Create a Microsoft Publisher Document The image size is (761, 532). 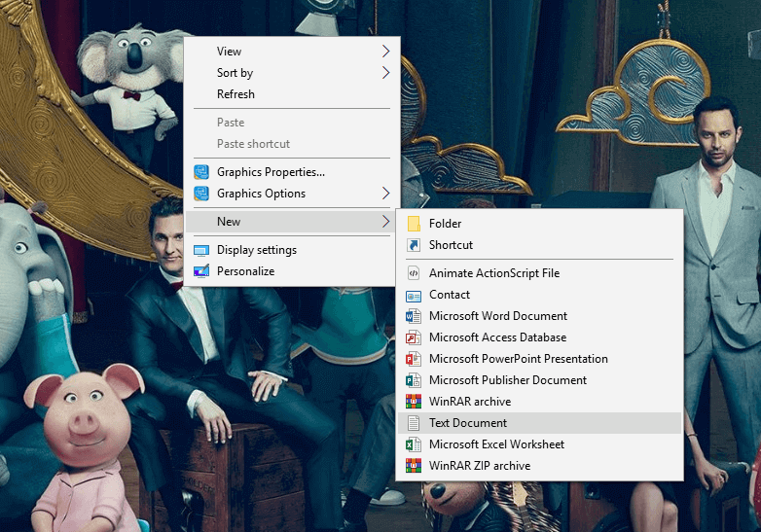pos(540,380)
